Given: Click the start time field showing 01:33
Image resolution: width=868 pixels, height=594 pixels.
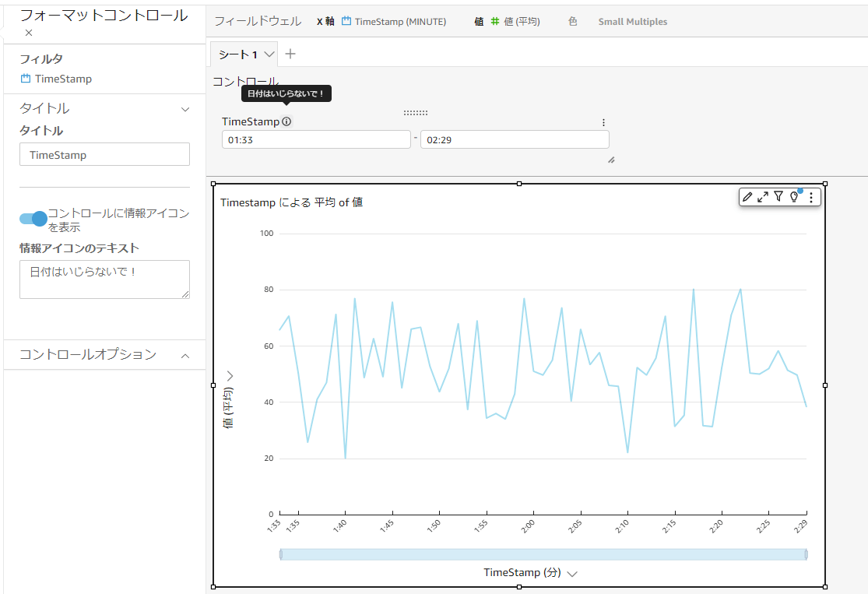Looking at the screenshot, I should pyautogui.click(x=316, y=139).
